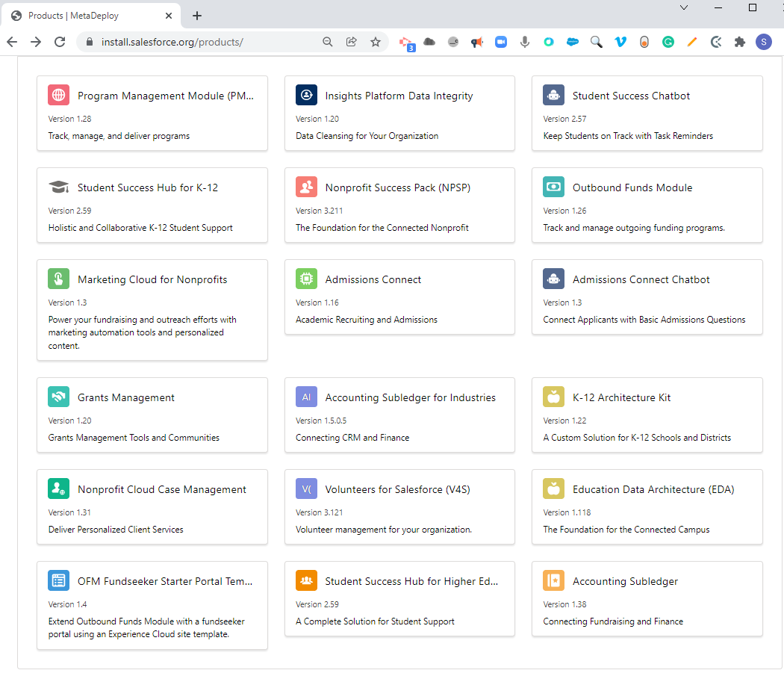784x676 pixels.
Task: Open Insights Platform Data Integrity title
Action: pos(399,96)
